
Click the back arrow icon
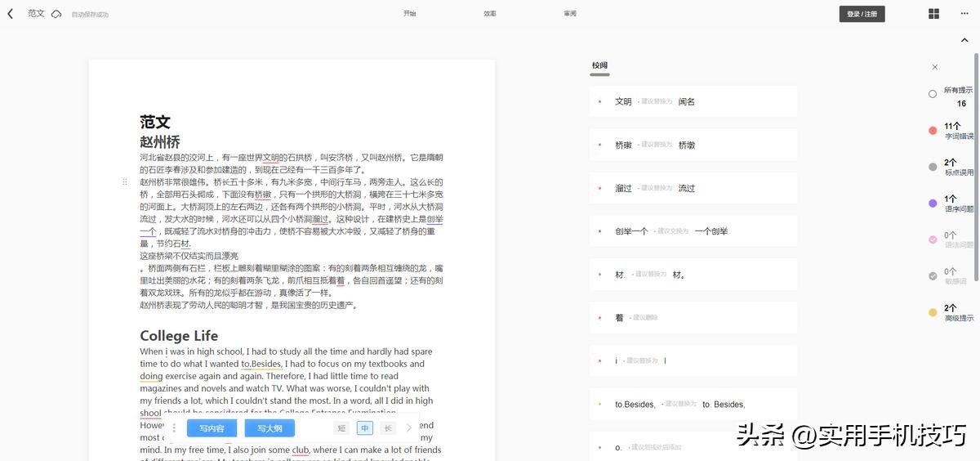[x=11, y=14]
